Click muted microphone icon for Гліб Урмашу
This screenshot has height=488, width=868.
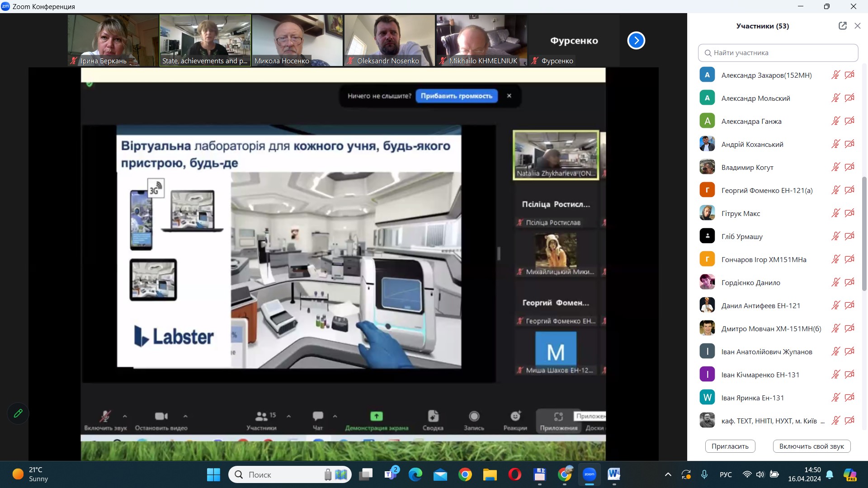pos(835,236)
